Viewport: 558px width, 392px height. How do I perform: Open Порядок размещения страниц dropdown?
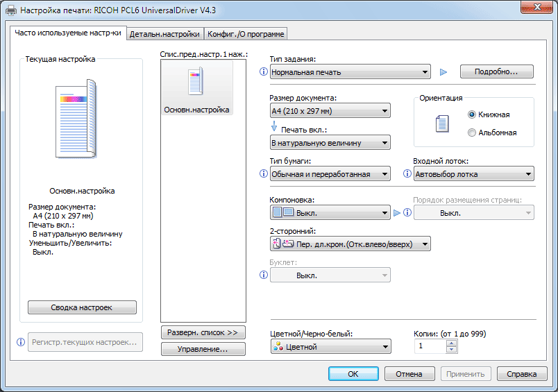[x=473, y=213]
